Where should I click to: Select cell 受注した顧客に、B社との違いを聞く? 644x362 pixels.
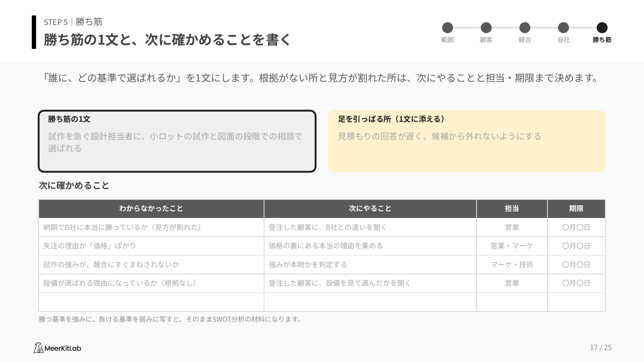pyautogui.click(x=370, y=227)
